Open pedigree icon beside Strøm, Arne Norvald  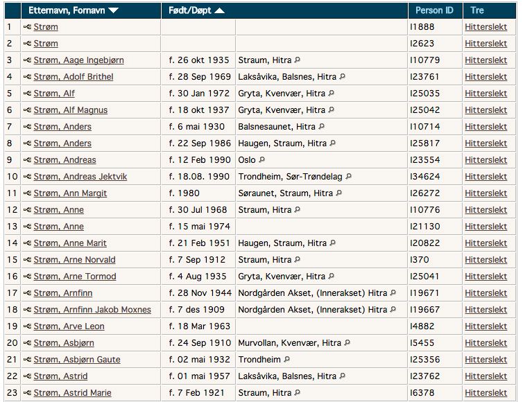(27, 260)
